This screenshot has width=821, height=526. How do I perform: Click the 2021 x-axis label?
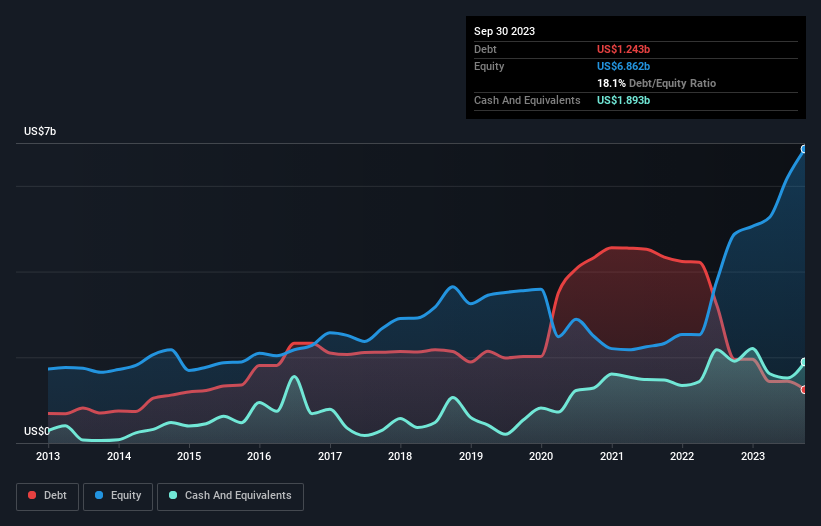click(612, 456)
